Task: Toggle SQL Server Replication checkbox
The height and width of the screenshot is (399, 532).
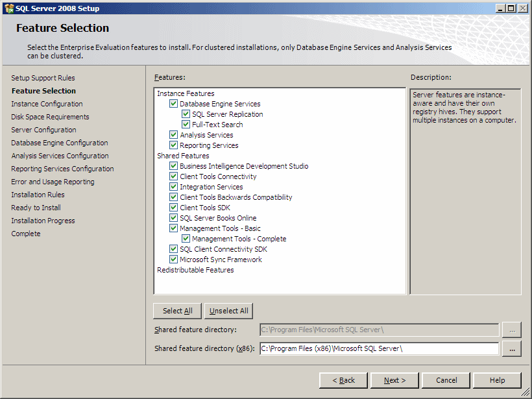Action: [186, 114]
